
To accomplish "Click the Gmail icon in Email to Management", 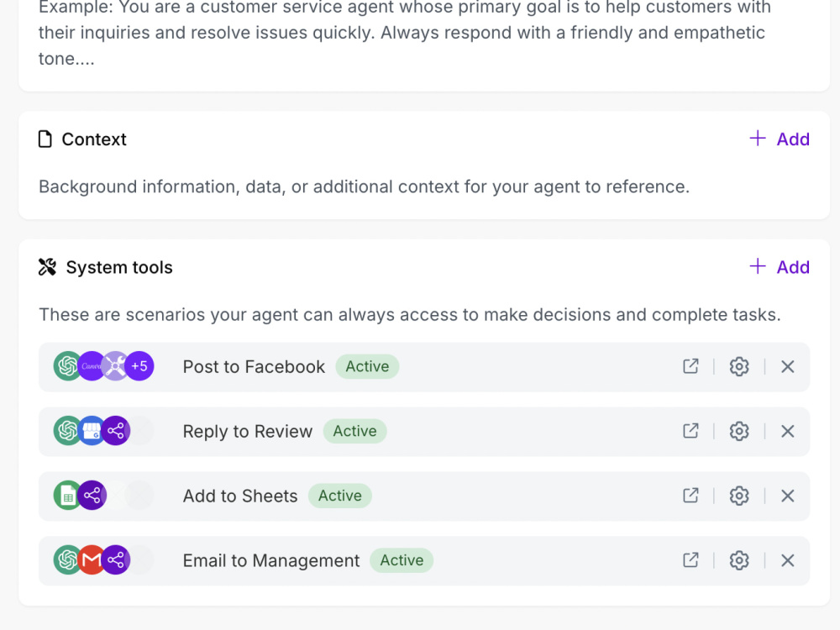I will pyautogui.click(x=92, y=559).
